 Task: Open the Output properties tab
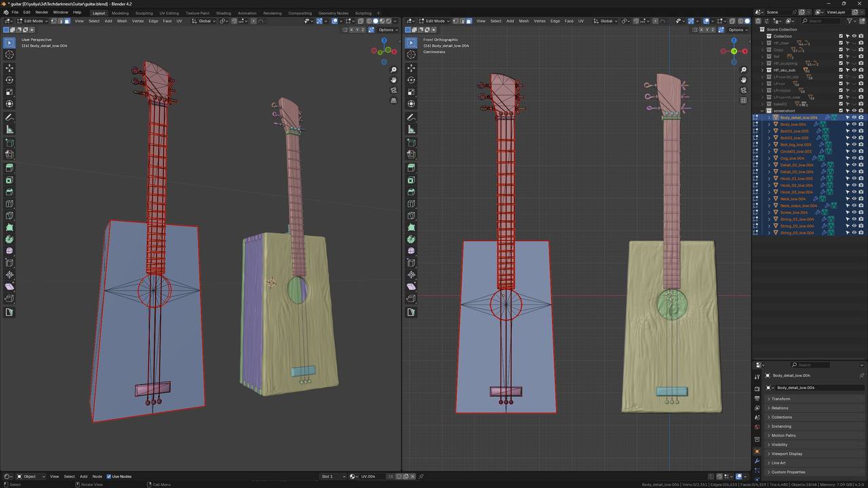757,399
